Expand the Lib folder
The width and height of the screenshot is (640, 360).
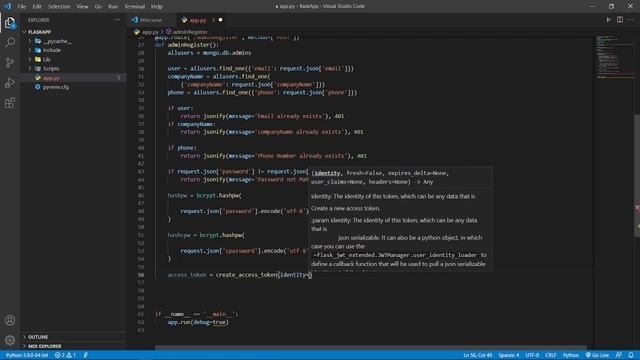tap(30, 59)
